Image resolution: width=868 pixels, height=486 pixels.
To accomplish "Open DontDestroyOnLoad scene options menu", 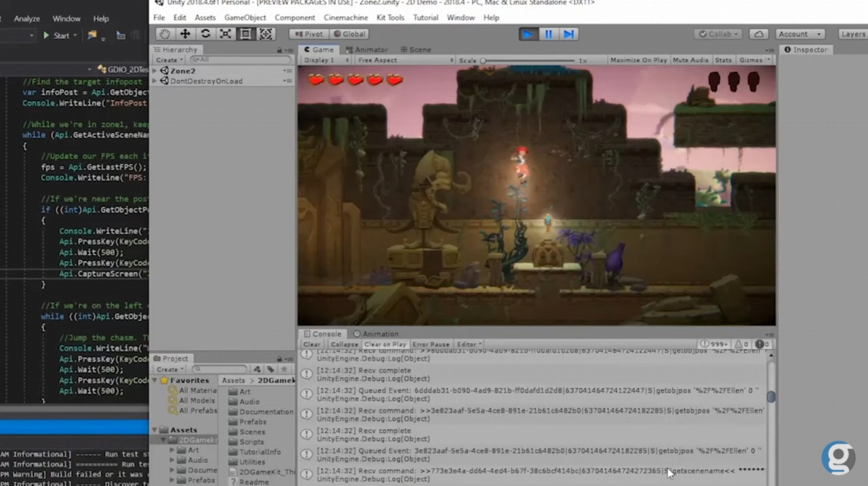I will tap(288, 81).
